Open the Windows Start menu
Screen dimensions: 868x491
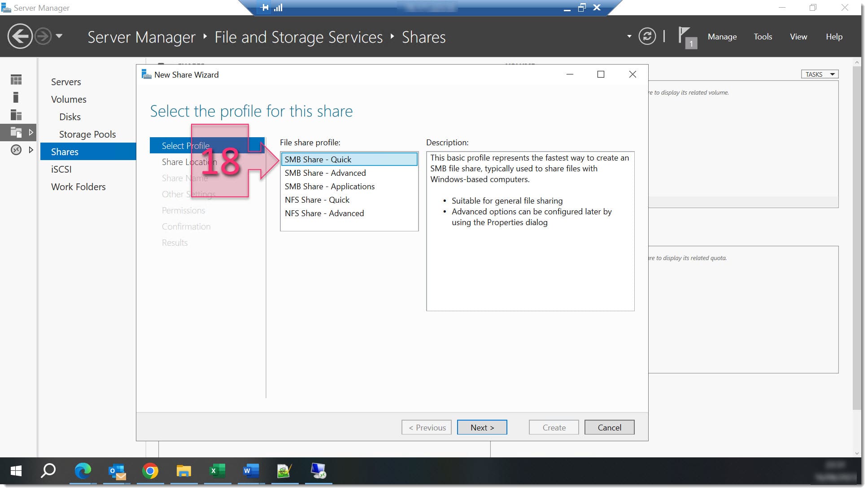[16, 471]
